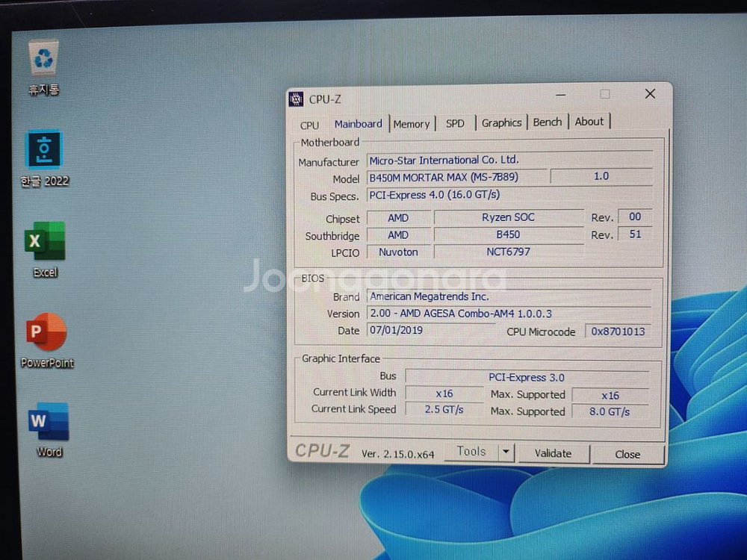Open the Recycle Bin desktop icon
This screenshot has width=747, height=560.
[x=44, y=68]
